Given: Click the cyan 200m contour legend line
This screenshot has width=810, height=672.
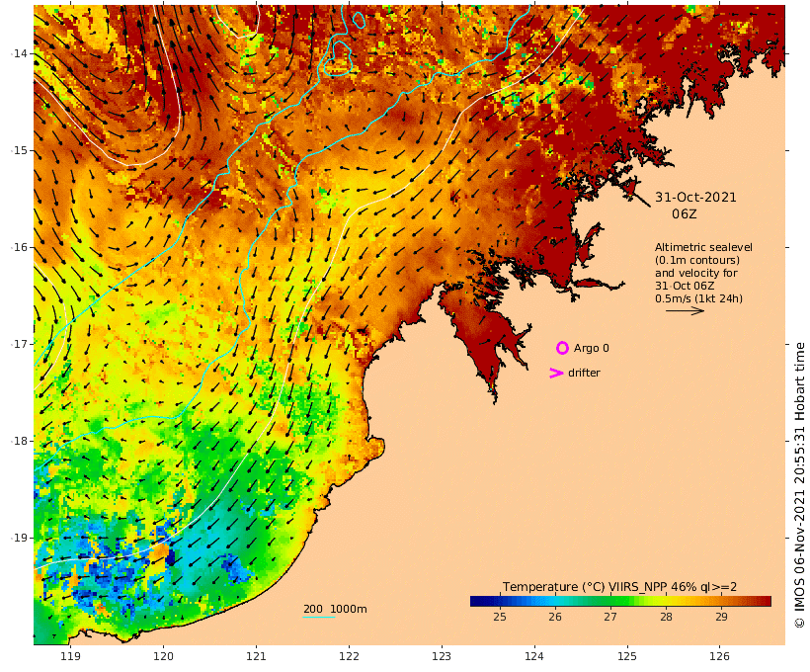Looking at the screenshot, I should coord(319,617).
